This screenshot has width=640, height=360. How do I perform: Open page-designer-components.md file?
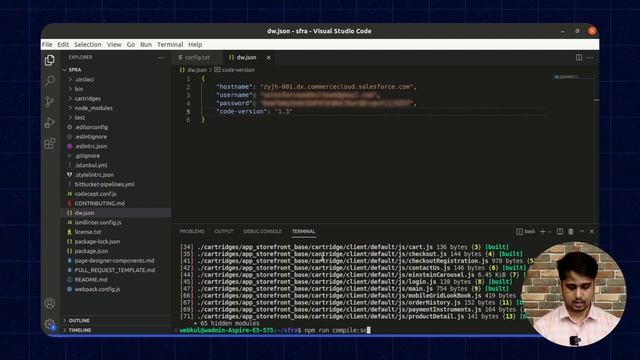pyautogui.click(x=116, y=260)
